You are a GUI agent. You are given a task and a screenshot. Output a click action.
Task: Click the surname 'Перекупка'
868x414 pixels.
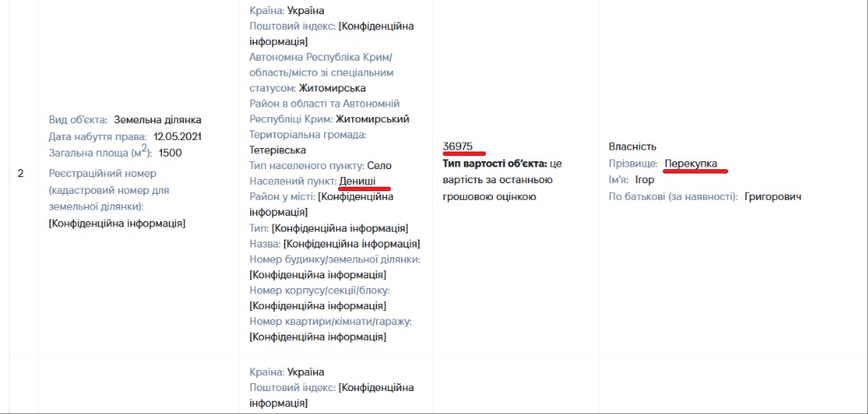[x=691, y=164]
